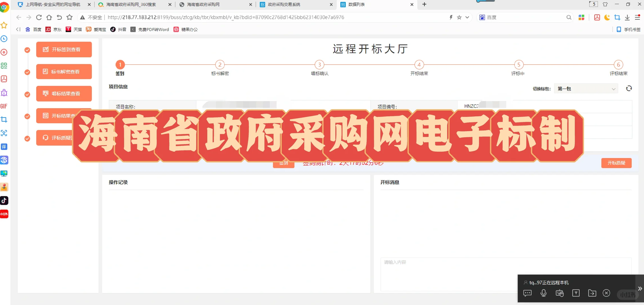Open the screenshot crop tool in the sidebar
Screen dimensions: 644x305
tap(4, 119)
